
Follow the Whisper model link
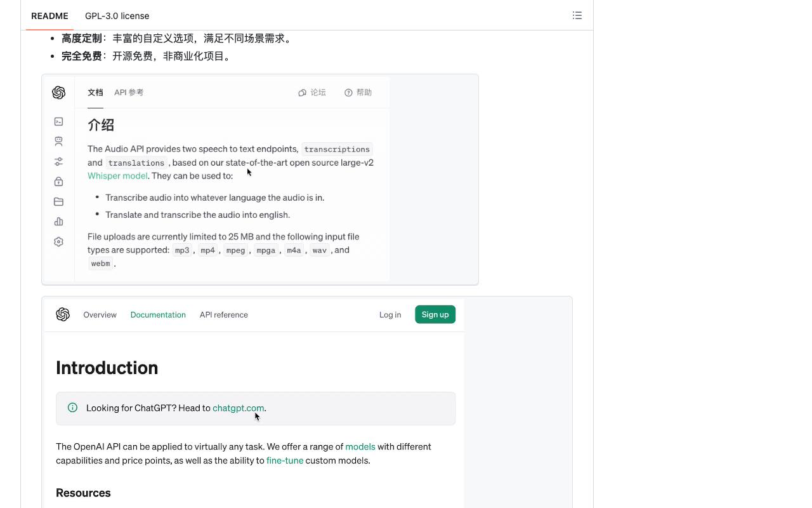117,176
